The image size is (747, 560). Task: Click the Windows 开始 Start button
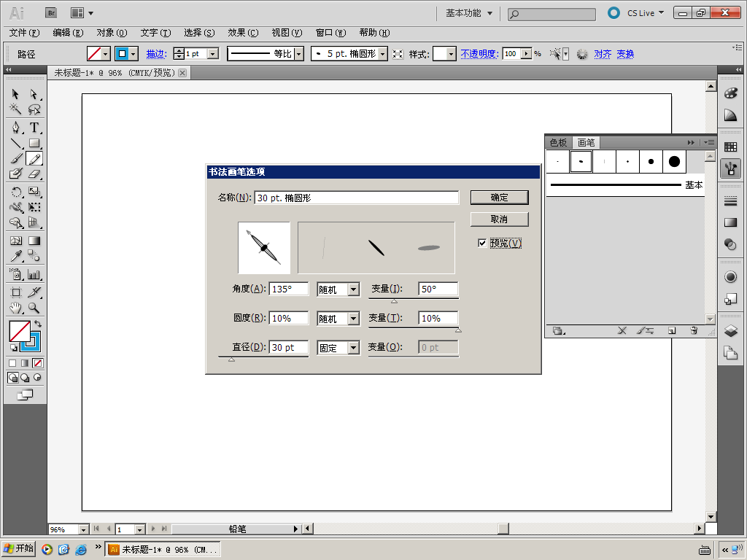tap(19, 549)
